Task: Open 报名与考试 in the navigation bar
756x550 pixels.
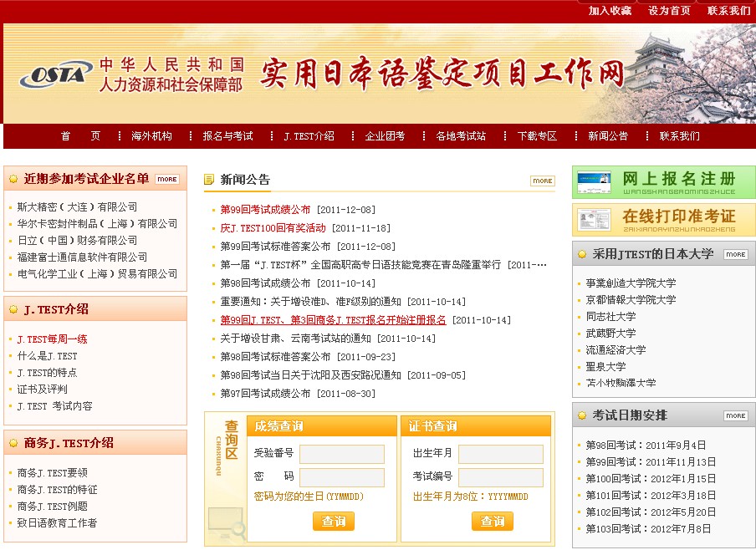Action: pos(227,136)
